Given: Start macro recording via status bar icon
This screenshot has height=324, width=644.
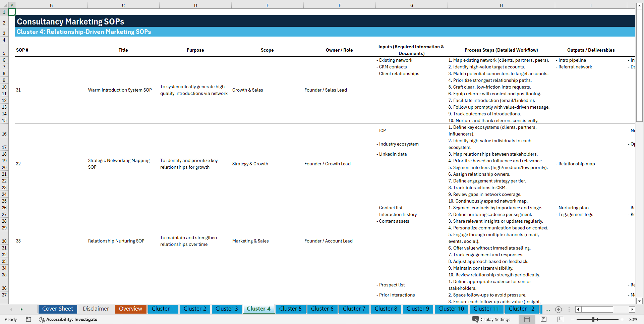Looking at the screenshot, I should (28, 319).
